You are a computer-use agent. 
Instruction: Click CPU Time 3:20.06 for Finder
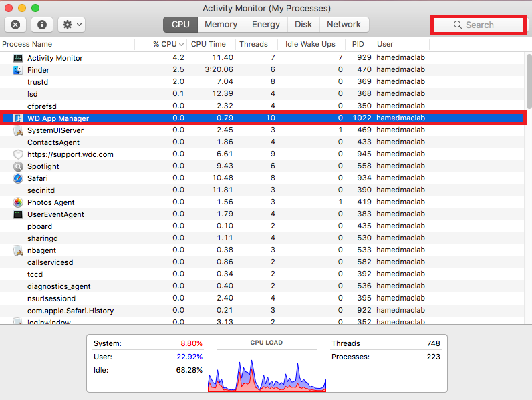tap(219, 70)
